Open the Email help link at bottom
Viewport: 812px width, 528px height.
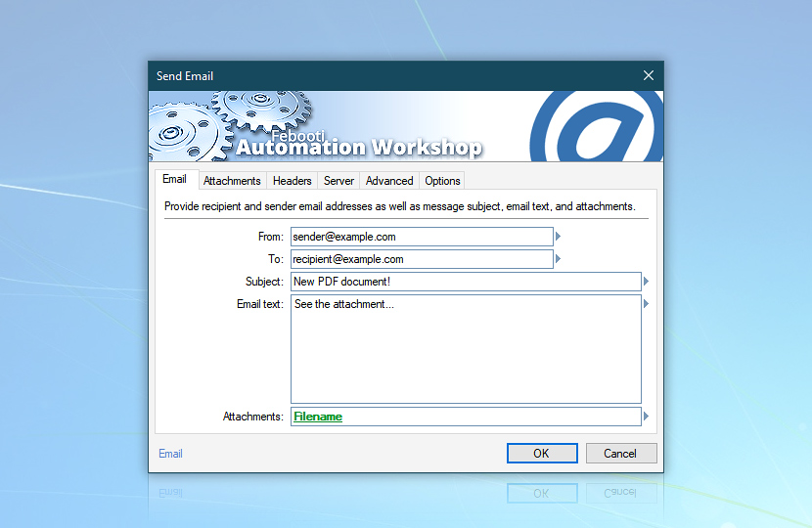170,454
